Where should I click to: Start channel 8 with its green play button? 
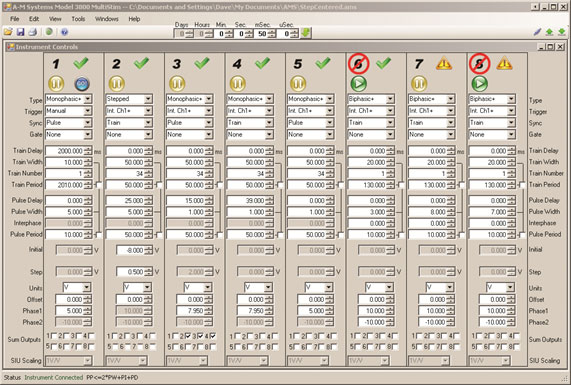(x=479, y=84)
